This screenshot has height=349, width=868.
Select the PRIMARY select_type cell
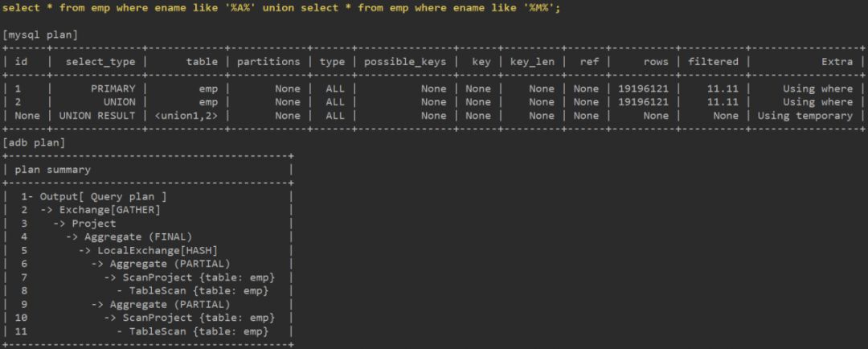pyautogui.click(x=113, y=88)
